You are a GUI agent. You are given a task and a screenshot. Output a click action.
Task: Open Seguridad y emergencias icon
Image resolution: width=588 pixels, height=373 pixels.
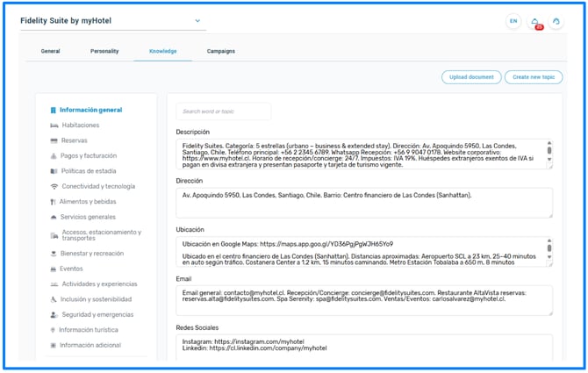(x=54, y=314)
